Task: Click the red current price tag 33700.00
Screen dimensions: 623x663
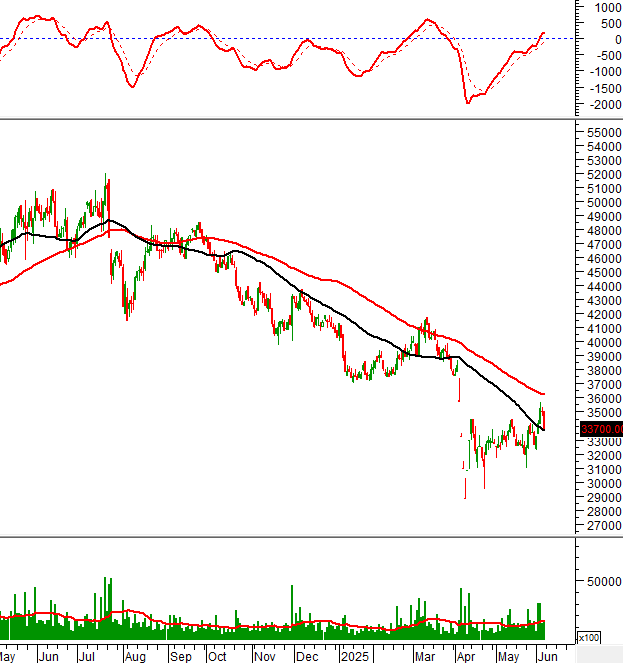Action: 600,429
